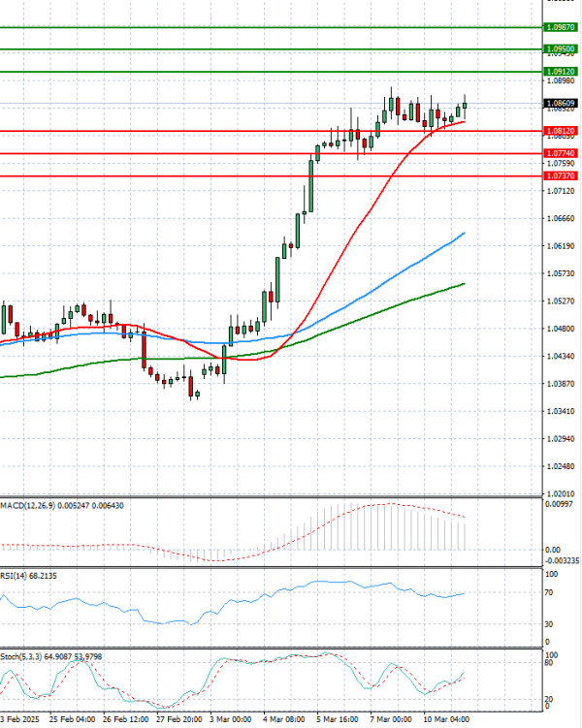Click the Stochastic scale level 80
The image size is (582, 728).
coord(549,662)
